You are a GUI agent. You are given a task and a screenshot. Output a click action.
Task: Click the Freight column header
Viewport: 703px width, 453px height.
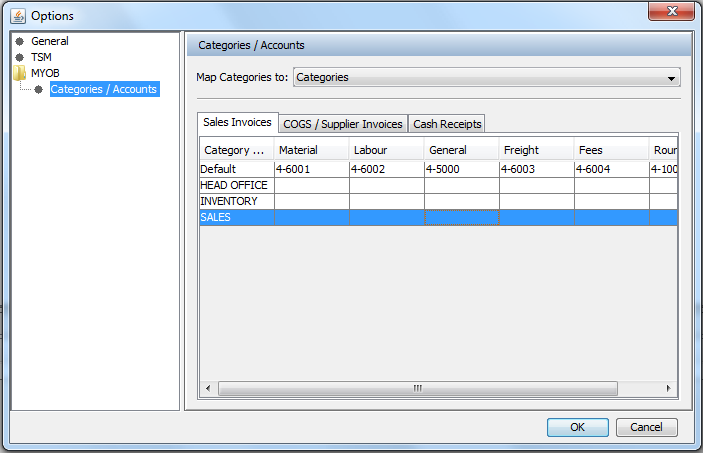pyautogui.click(x=536, y=150)
